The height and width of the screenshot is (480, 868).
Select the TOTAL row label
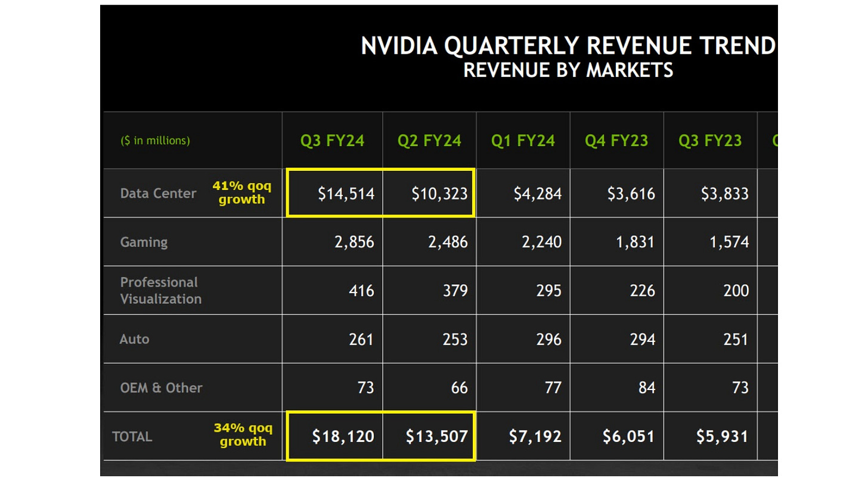(132, 437)
